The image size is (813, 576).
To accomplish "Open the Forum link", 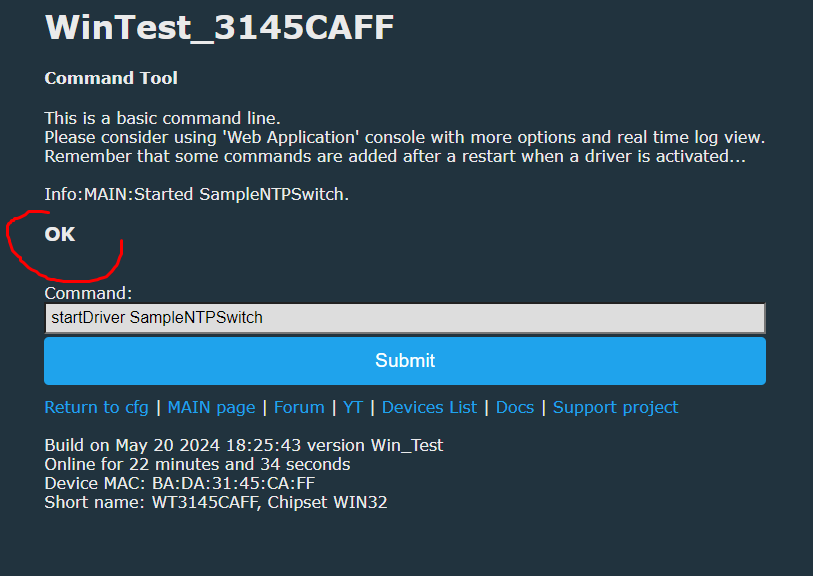I will point(299,408).
